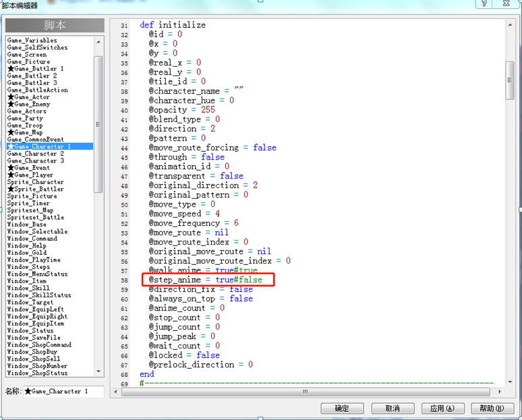Select Window_SaveFile script
The width and height of the screenshot is (522, 420).
click(x=34, y=338)
